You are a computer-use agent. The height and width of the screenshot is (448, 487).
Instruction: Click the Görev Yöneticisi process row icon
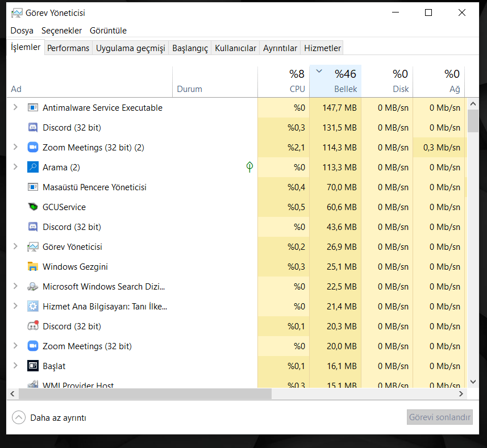point(33,246)
